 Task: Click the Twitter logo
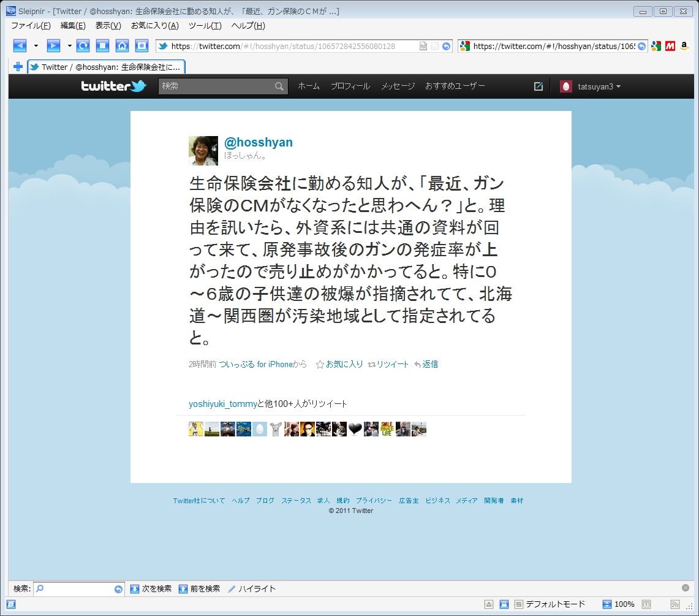pos(114,86)
